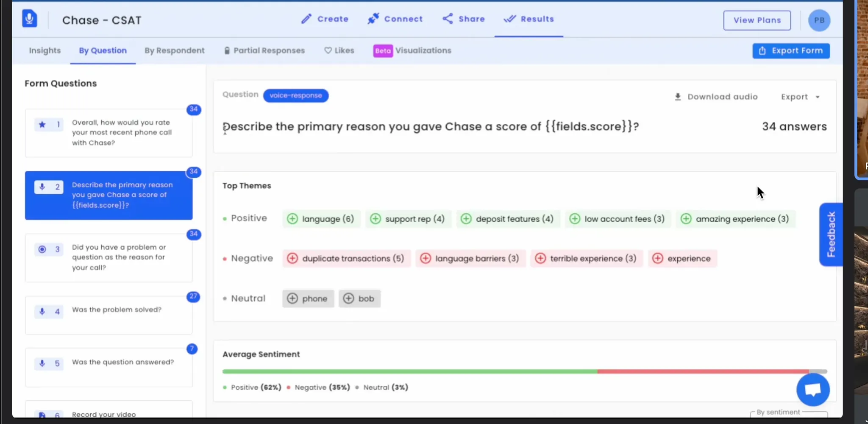Image resolution: width=868 pixels, height=424 pixels.
Task: Open the Beta Visualizations tab
Action: tap(412, 50)
